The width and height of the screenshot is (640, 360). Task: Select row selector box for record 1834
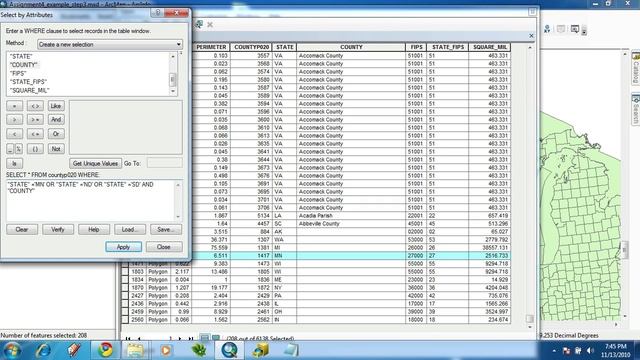coord(125,280)
